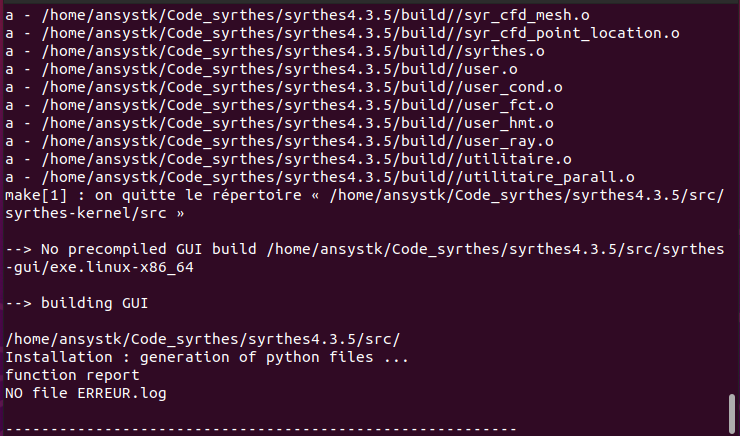The width and height of the screenshot is (740, 436).
Task: Click the user_cond.o output line
Action: click(283, 87)
